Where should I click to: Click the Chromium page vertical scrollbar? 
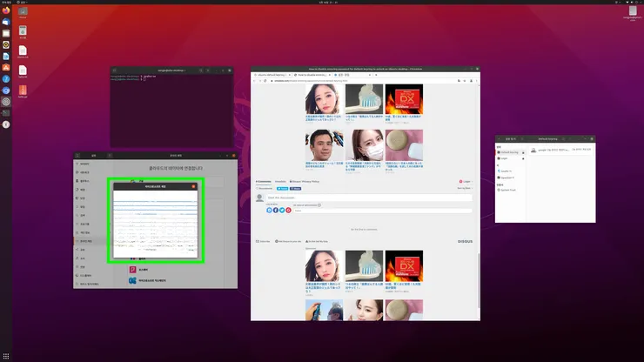tap(479, 281)
